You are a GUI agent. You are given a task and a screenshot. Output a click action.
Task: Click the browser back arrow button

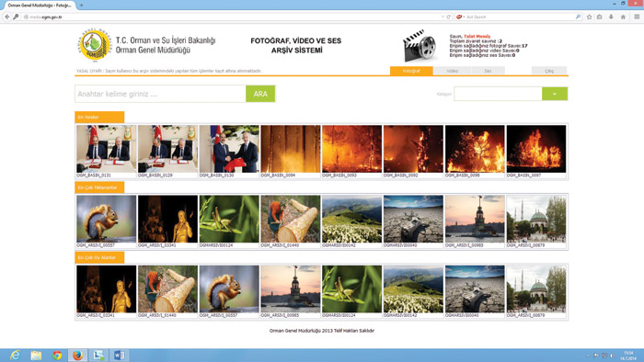click(7, 17)
